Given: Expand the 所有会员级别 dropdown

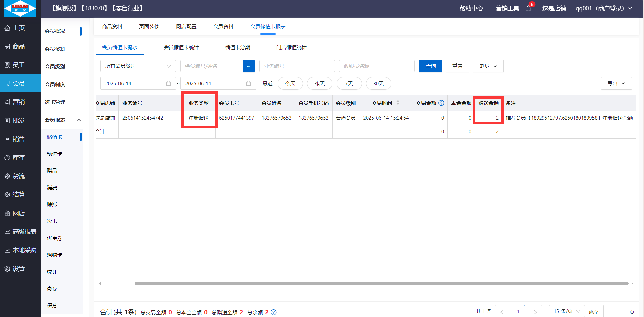Looking at the screenshot, I should (x=138, y=66).
